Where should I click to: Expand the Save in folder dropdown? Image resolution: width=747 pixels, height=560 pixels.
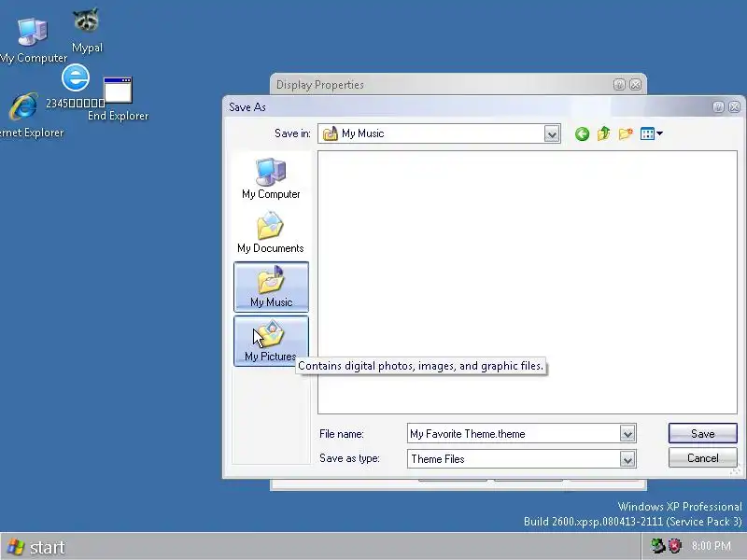552,133
